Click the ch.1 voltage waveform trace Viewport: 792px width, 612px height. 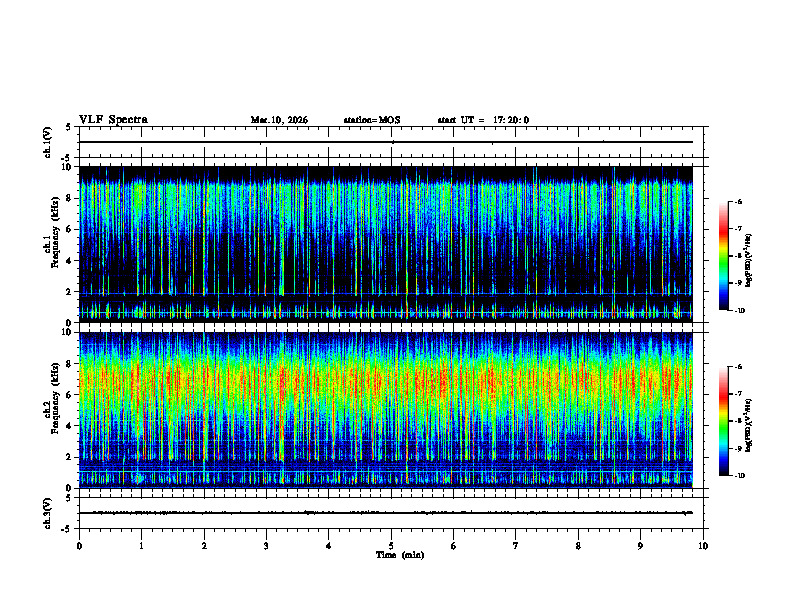click(x=386, y=142)
